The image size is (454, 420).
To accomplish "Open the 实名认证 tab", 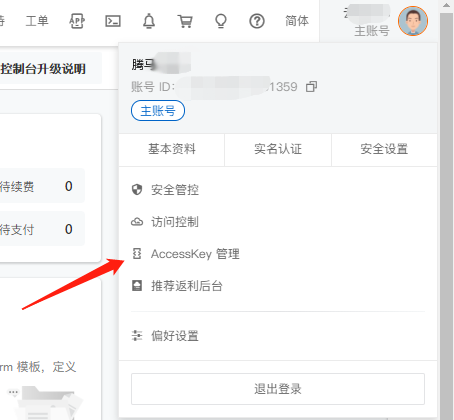I will coord(278,149).
